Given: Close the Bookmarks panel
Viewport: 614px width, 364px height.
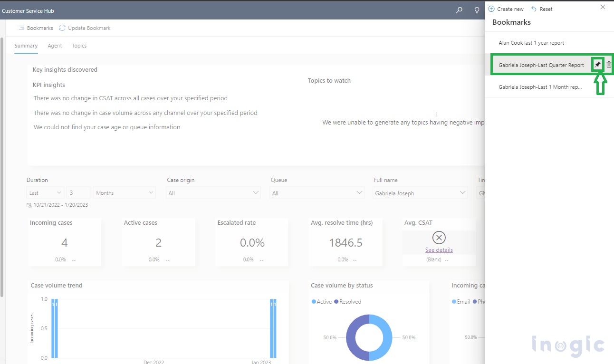Looking at the screenshot, I should (x=603, y=7).
